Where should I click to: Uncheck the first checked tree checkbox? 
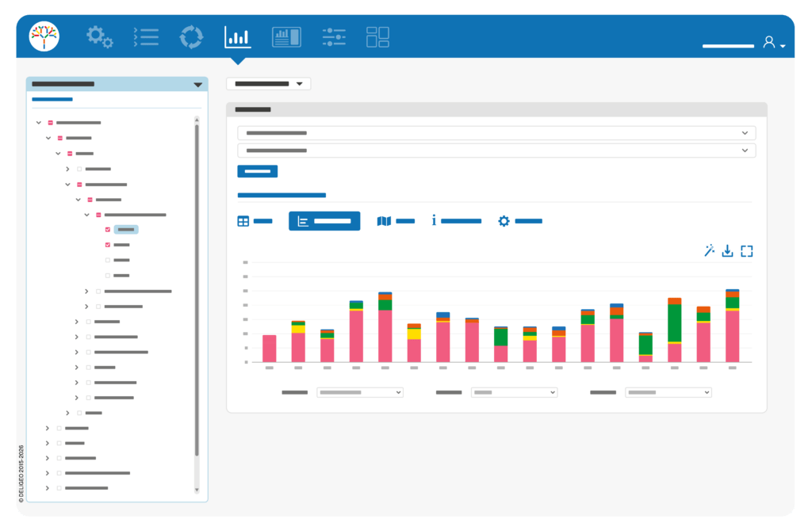pos(108,229)
